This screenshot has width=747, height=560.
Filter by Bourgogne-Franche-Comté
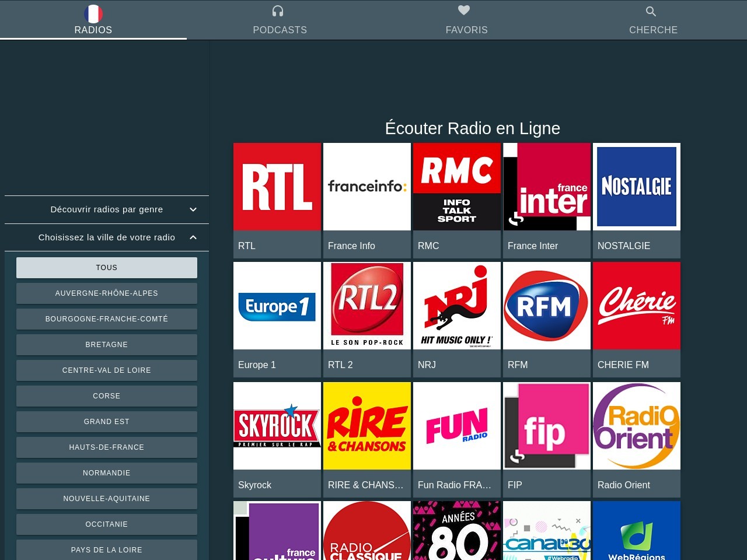(x=107, y=319)
